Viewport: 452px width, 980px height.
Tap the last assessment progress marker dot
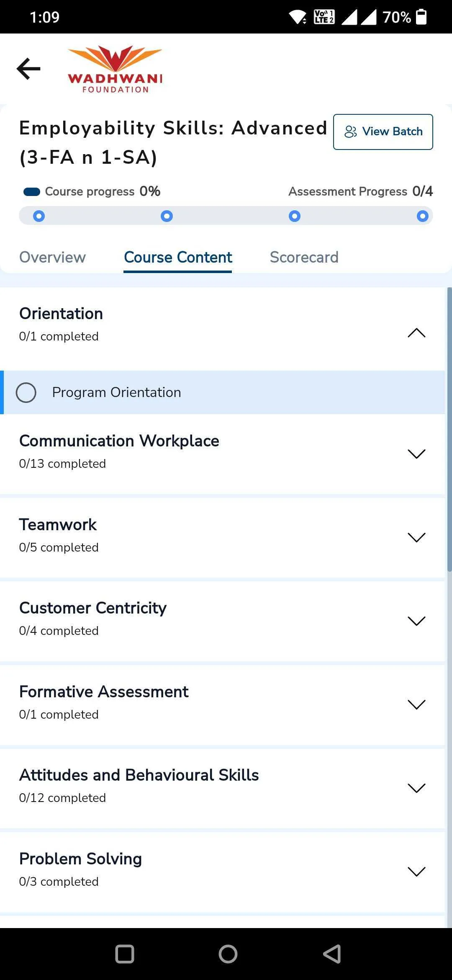point(422,216)
